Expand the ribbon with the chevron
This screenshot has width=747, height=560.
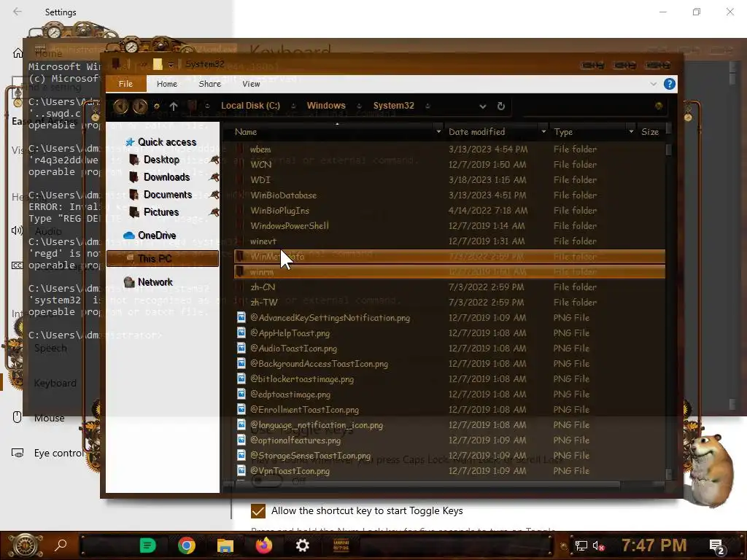pyautogui.click(x=653, y=85)
